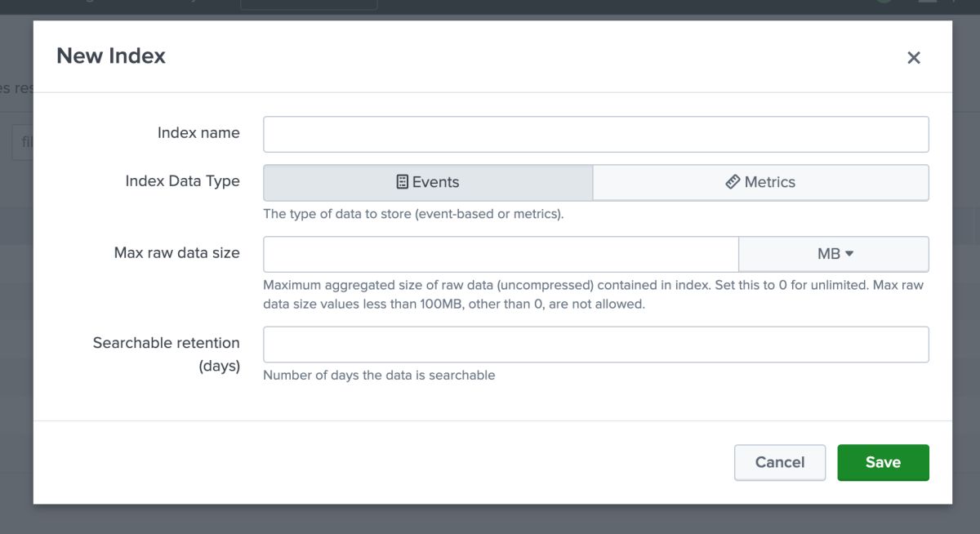
Task: Click the New Index dialog title
Action: pos(111,56)
